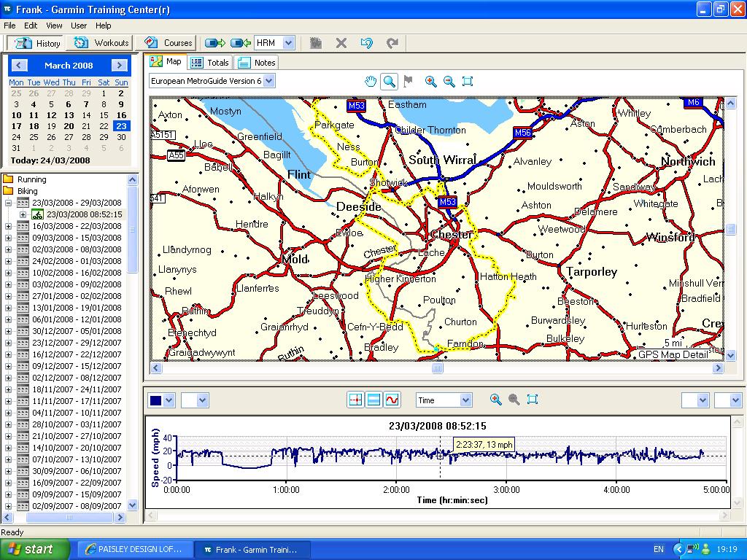Select the map pan hand tool
The image size is (747, 560).
371,82
